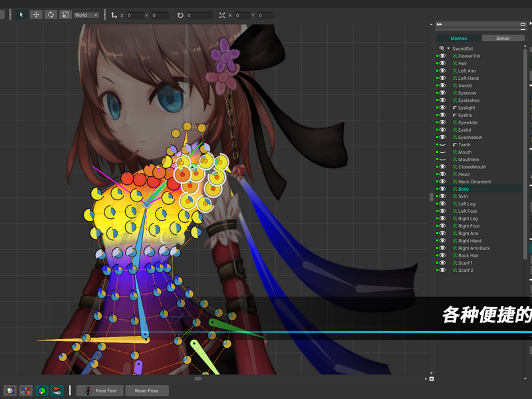Click the panel maximize icon
The image size is (532, 399).
[523, 25]
